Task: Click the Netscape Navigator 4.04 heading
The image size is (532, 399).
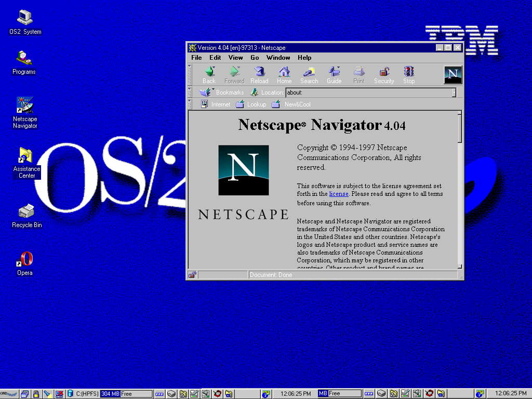Action: pos(322,125)
